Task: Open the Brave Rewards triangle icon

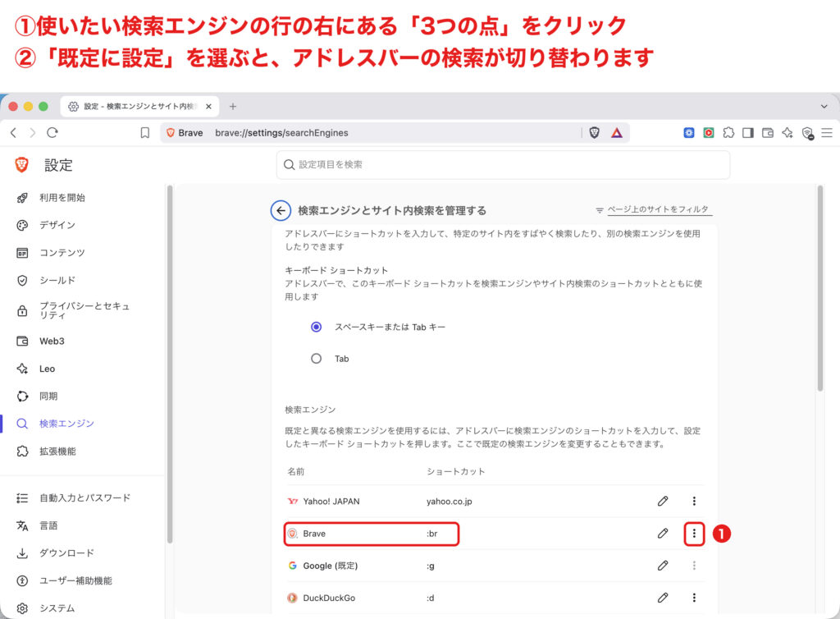Action: click(617, 133)
